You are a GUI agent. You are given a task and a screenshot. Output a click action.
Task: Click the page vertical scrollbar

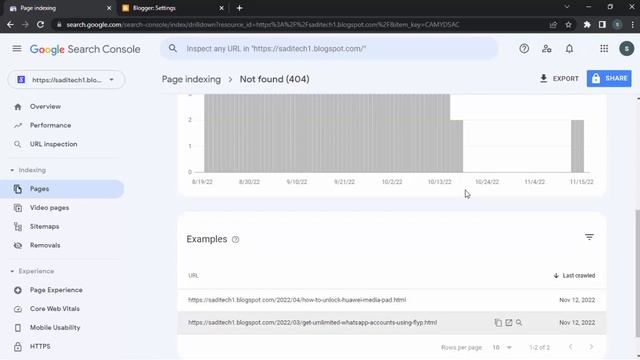point(638,273)
